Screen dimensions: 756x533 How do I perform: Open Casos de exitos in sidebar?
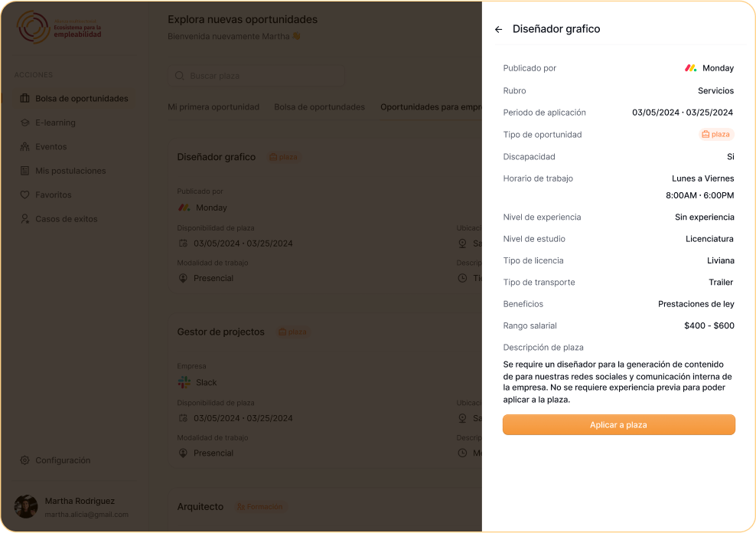pyautogui.click(x=66, y=219)
